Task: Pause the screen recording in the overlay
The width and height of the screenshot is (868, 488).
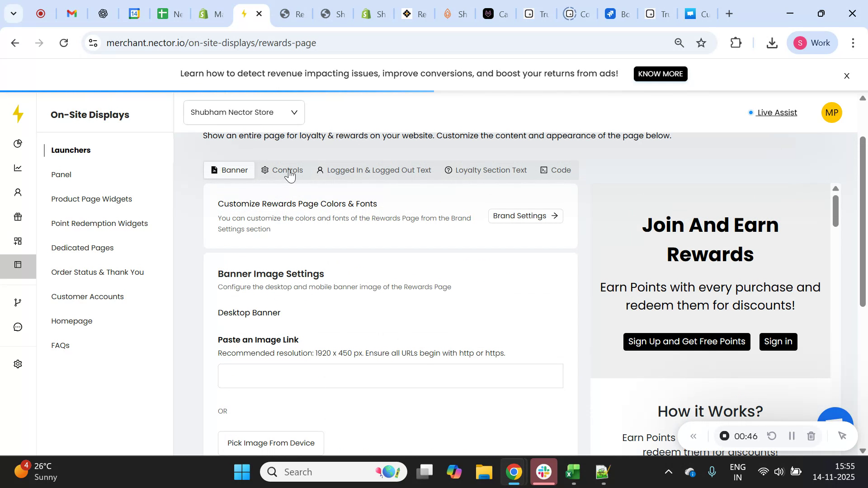Action: pyautogui.click(x=792, y=436)
